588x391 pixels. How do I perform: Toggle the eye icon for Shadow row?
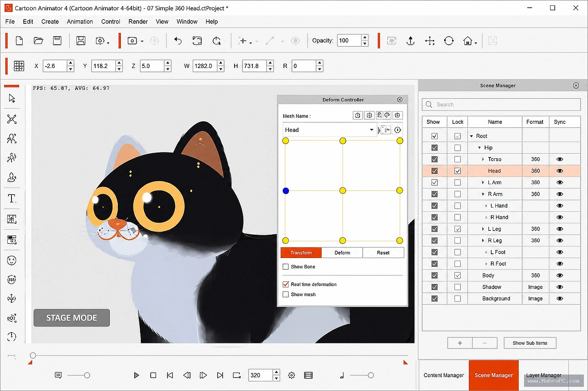560,287
